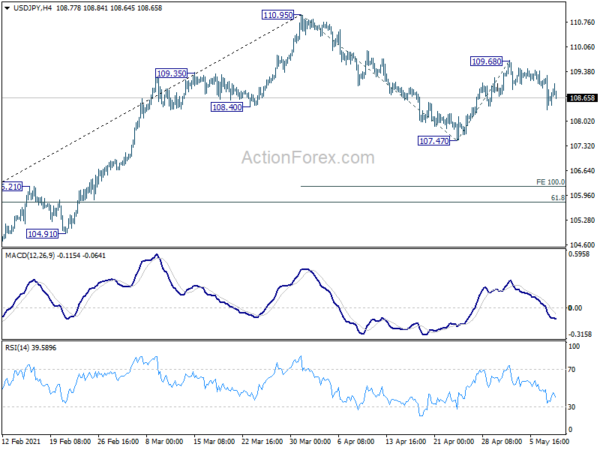Click the 105.960 price axis value
Image resolution: width=600 pixels, height=450 pixels.
pyautogui.click(x=582, y=196)
